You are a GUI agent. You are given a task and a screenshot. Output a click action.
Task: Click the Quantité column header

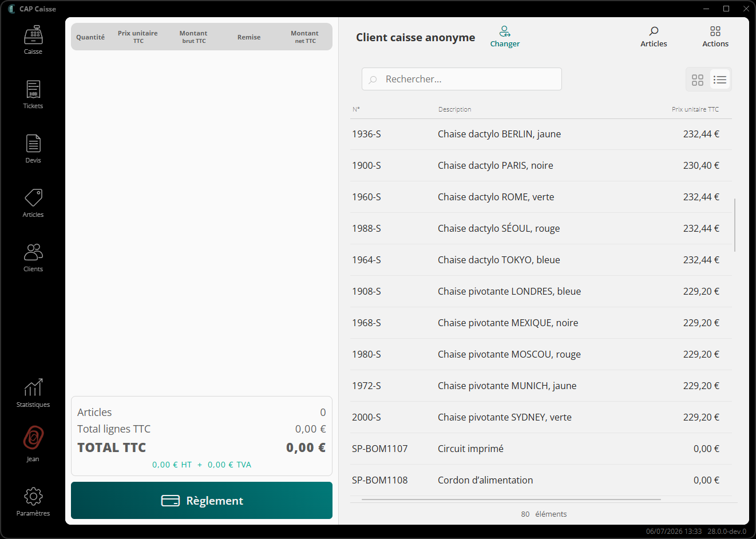(x=90, y=37)
